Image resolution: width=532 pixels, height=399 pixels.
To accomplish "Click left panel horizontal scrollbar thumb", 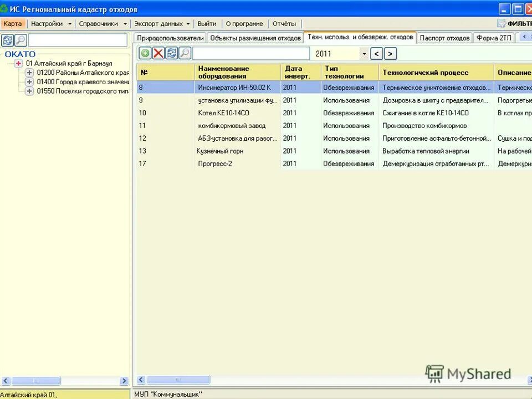I will pyautogui.click(x=35, y=381).
